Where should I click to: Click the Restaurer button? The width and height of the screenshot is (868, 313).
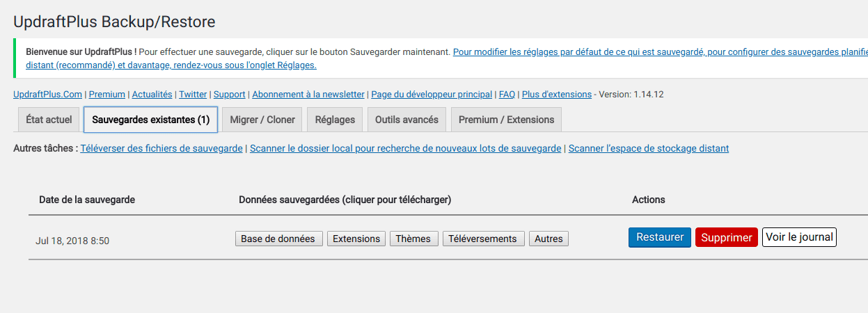click(x=660, y=237)
